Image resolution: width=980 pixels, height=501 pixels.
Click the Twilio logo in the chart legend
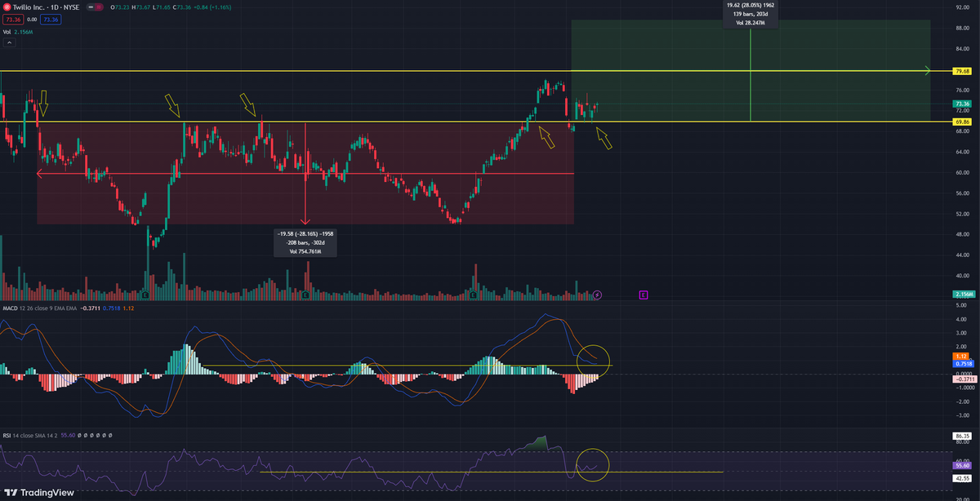8,7
